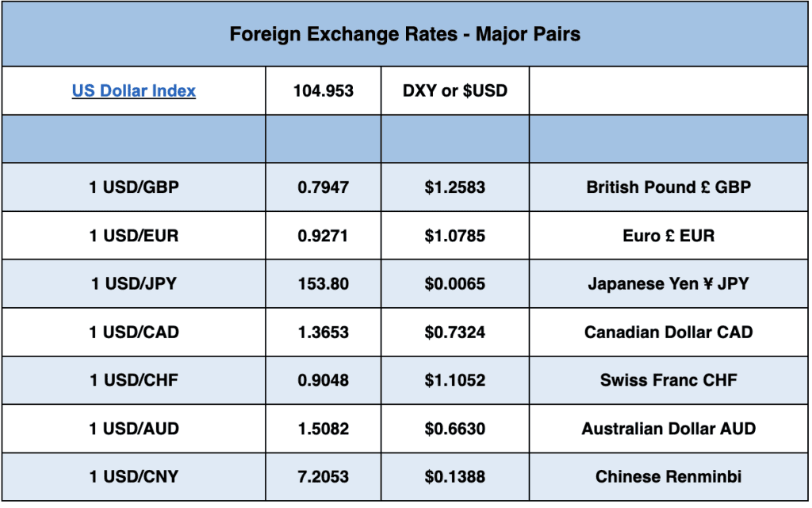Select the Japanese Yen ¥ JPY cell

[x=668, y=283]
